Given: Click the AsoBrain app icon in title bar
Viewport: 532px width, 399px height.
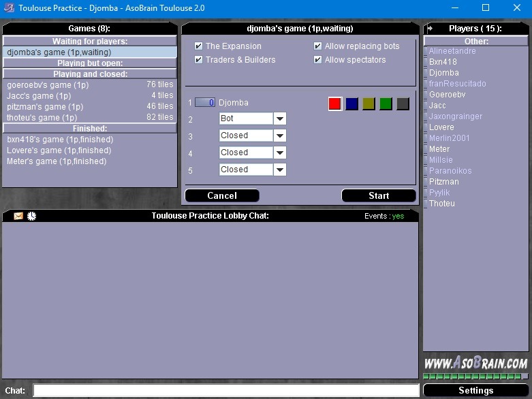Looking at the screenshot, I should click(x=9, y=7).
